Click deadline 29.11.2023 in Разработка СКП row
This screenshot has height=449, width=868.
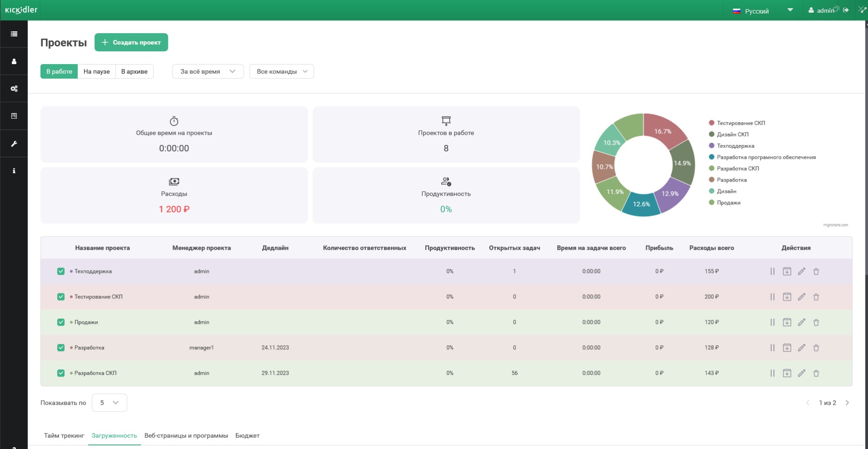click(275, 373)
